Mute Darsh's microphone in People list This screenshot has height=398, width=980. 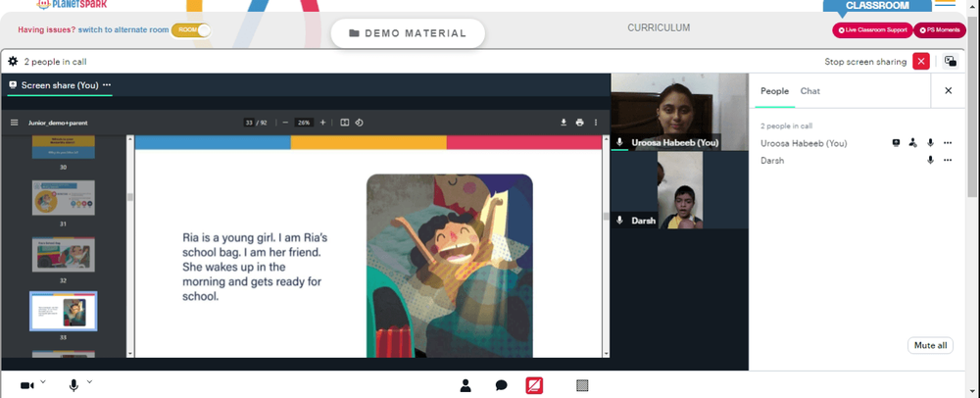[930, 161]
